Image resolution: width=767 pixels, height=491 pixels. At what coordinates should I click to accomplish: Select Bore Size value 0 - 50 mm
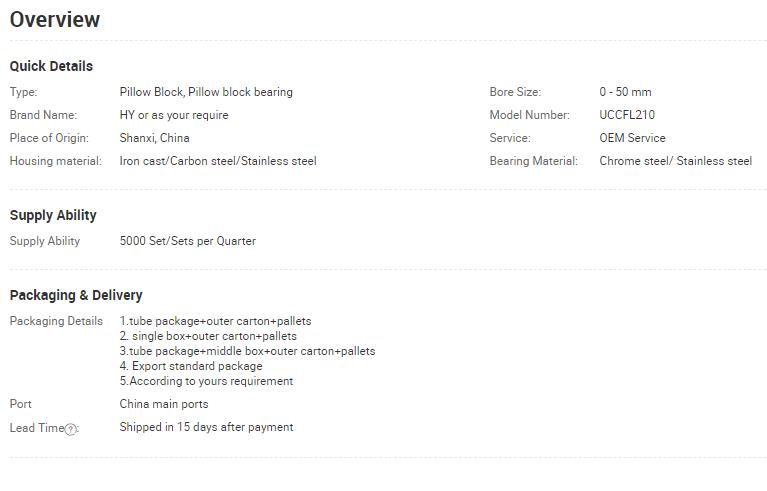[625, 92]
